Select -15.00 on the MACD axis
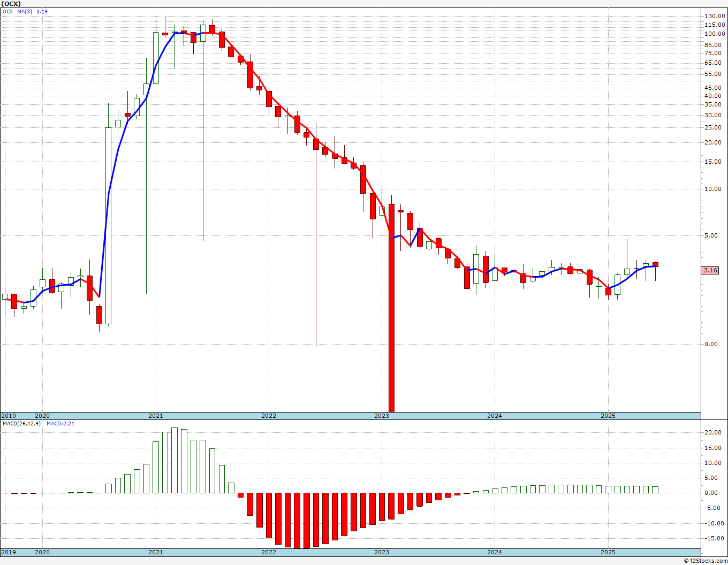Screen dimensions: 728x565 (x=715, y=538)
